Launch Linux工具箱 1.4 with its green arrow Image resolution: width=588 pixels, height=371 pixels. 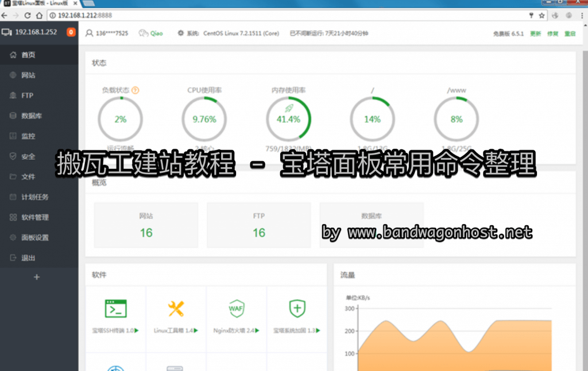point(196,330)
